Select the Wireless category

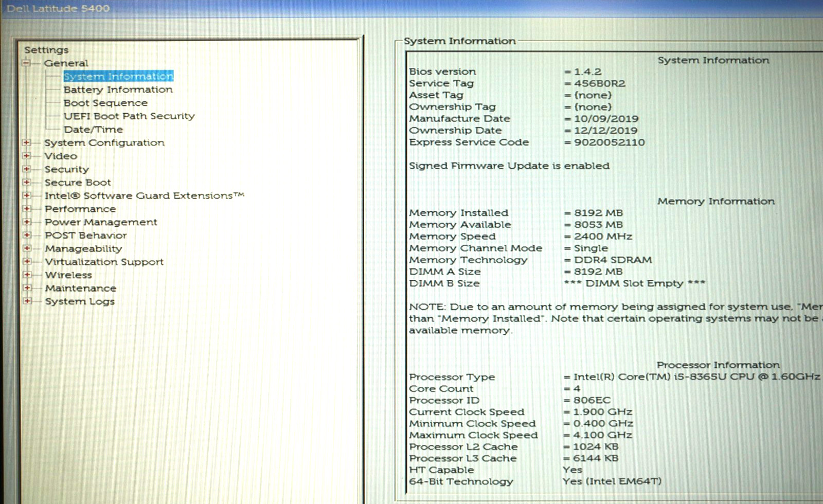point(68,275)
